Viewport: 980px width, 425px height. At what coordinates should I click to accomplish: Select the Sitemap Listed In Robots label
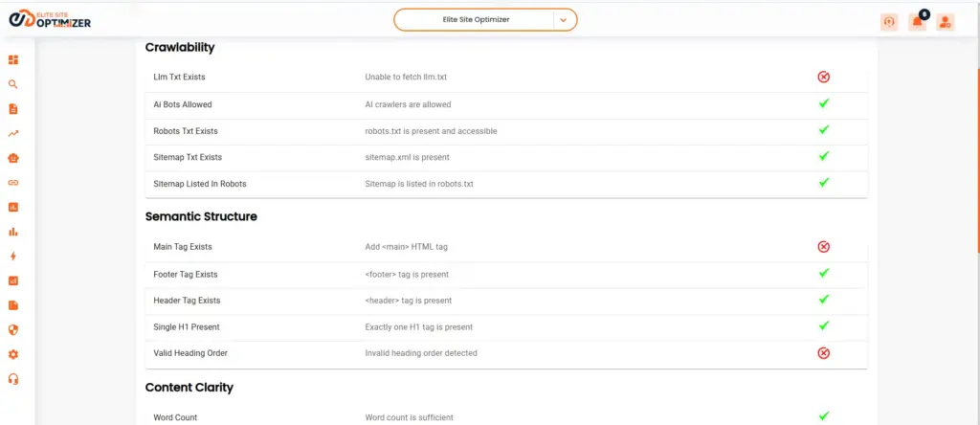point(200,184)
